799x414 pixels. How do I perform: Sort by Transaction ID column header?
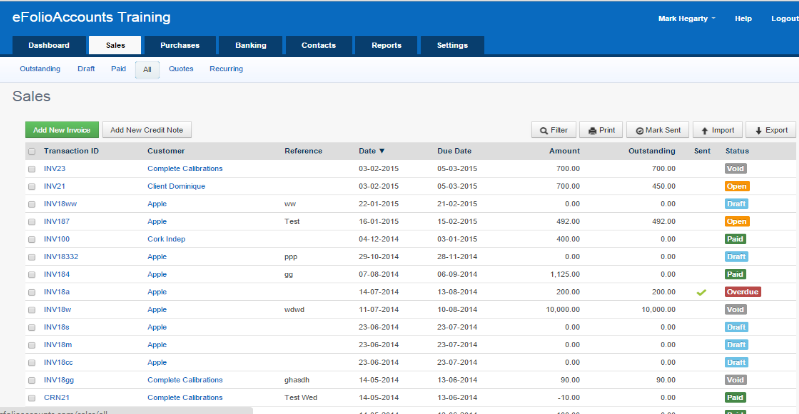point(71,151)
